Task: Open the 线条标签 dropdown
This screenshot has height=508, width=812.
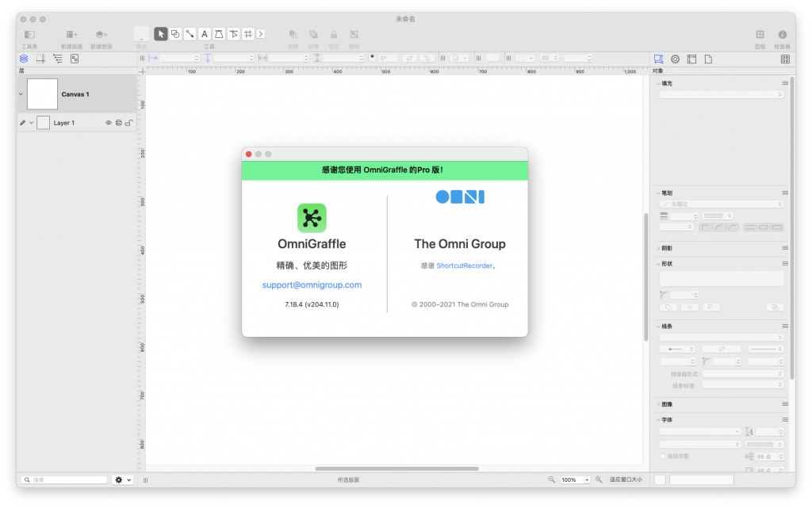Action: coord(742,385)
